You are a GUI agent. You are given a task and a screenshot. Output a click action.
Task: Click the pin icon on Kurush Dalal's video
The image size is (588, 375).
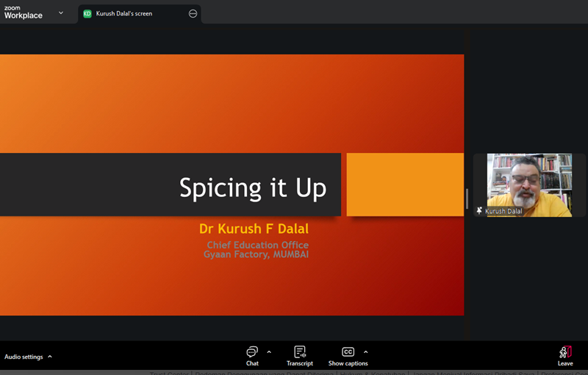479,211
